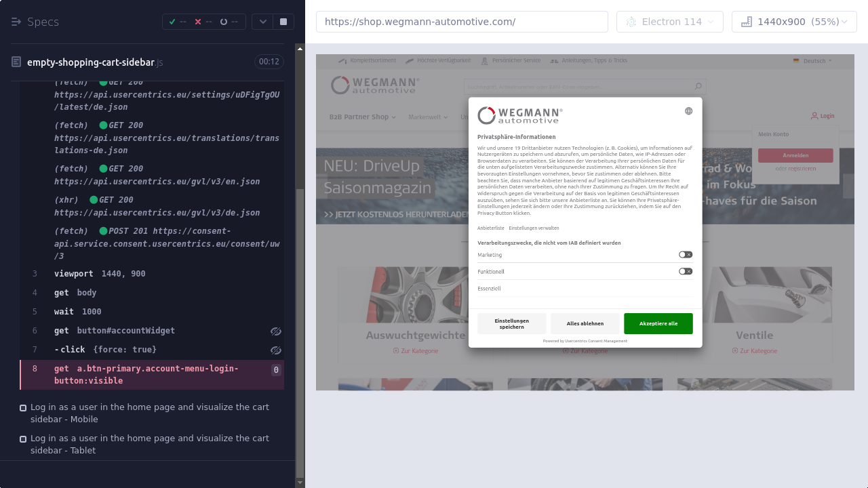
Task: Click the eye-slash icon on the click command
Action: pyautogui.click(x=275, y=350)
